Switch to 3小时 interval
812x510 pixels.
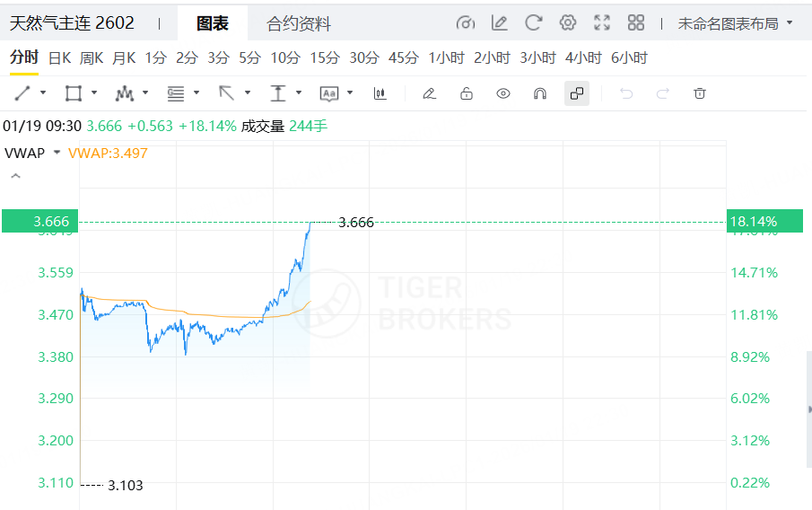tap(537, 57)
